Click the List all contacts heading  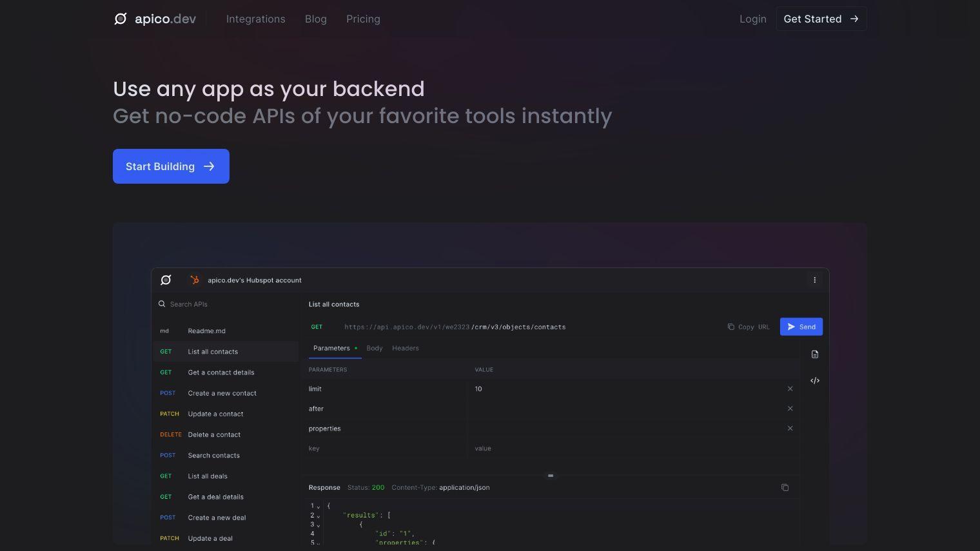[x=334, y=304]
